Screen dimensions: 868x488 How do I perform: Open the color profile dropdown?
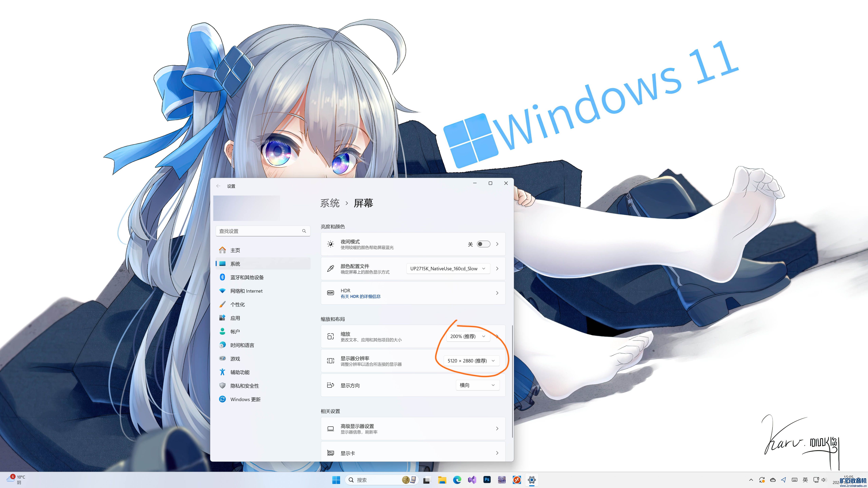(x=448, y=268)
